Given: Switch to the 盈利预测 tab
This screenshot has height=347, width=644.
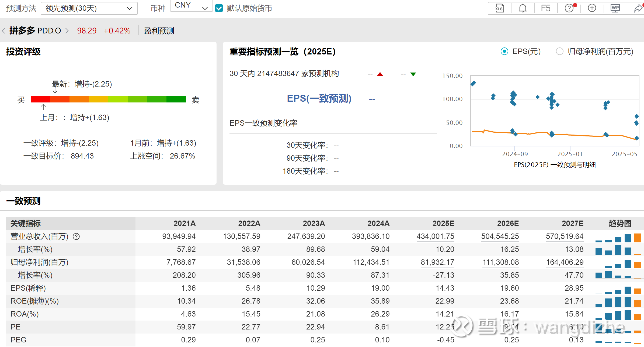Looking at the screenshot, I should (159, 31).
